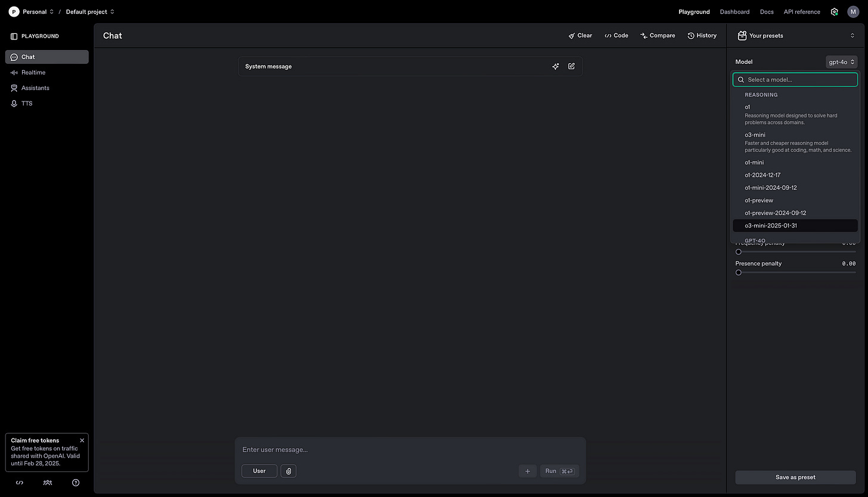Click the P organization avatar
This screenshot has height=497, width=868.
pyautogui.click(x=14, y=11)
